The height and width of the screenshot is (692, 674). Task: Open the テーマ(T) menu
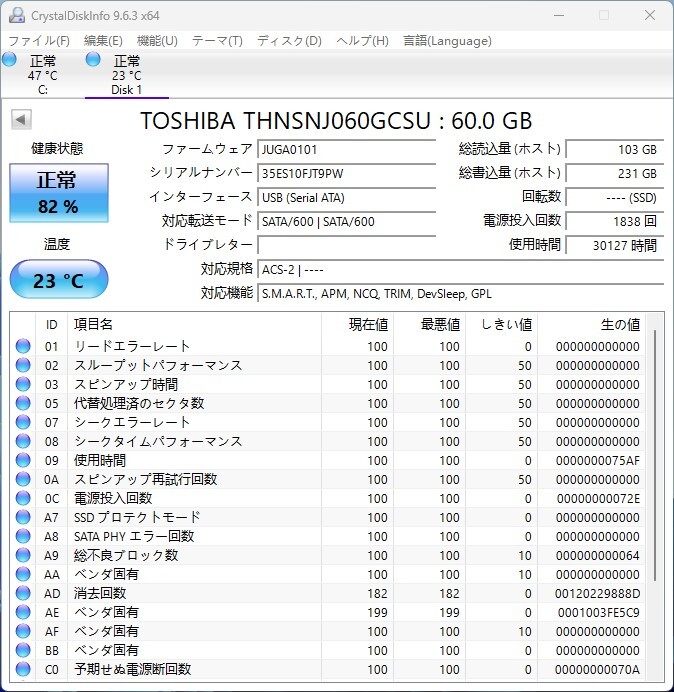(x=217, y=41)
